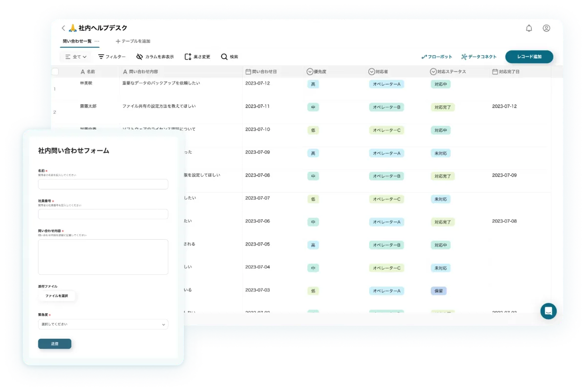This screenshot has height=392, width=586.
Task: Go back using the left chevron arrow
Action: (x=63, y=28)
